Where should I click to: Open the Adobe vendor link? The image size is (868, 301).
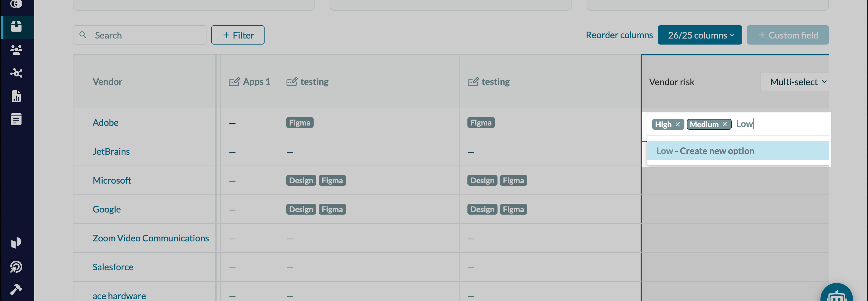[x=105, y=122]
